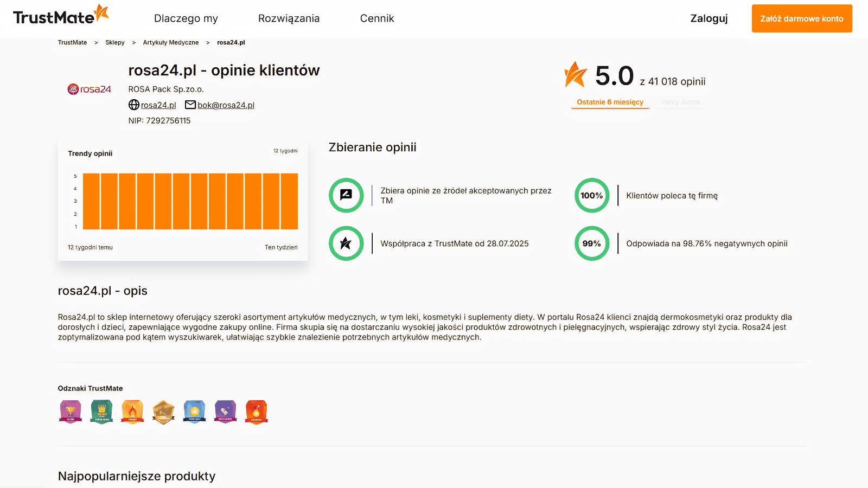Image resolution: width=868 pixels, height=488 pixels.
Task: Click the 'Trendy opinii' chart title
Action: [x=90, y=153]
